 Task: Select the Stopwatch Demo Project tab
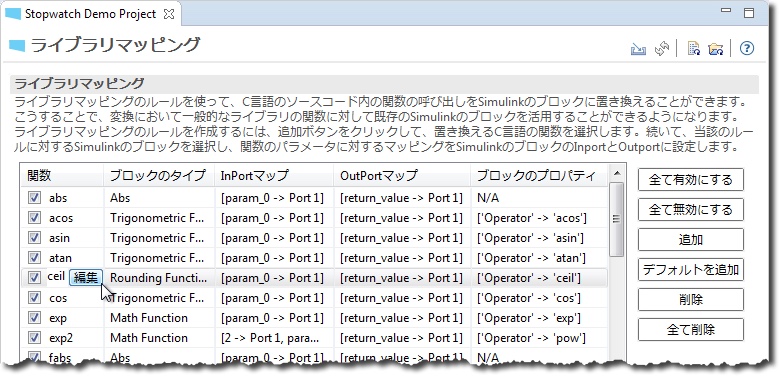point(90,14)
